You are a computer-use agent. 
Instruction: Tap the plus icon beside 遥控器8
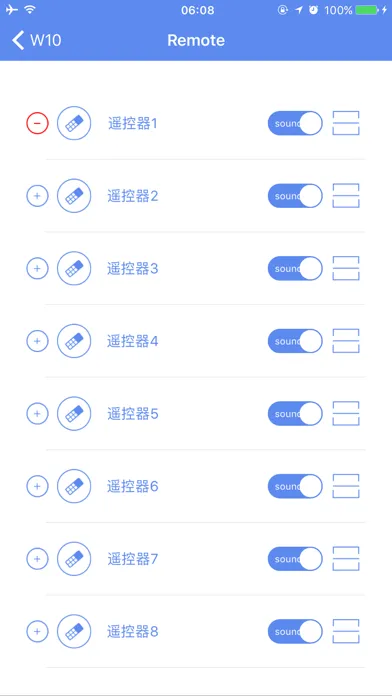37,631
